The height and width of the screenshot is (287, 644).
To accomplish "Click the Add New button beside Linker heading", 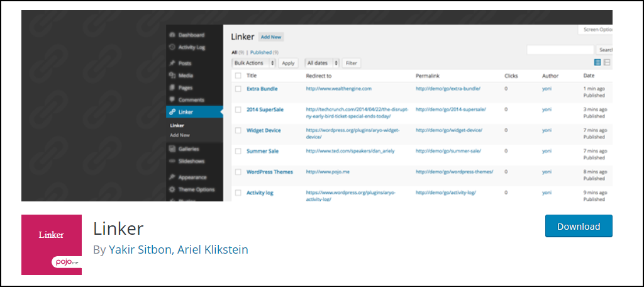I will (x=271, y=37).
